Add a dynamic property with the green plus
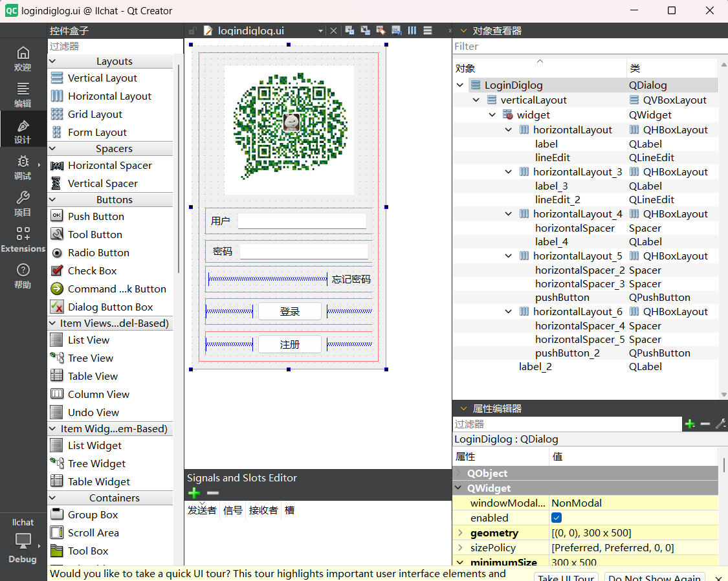Image resolution: width=728 pixels, height=581 pixels. click(690, 424)
